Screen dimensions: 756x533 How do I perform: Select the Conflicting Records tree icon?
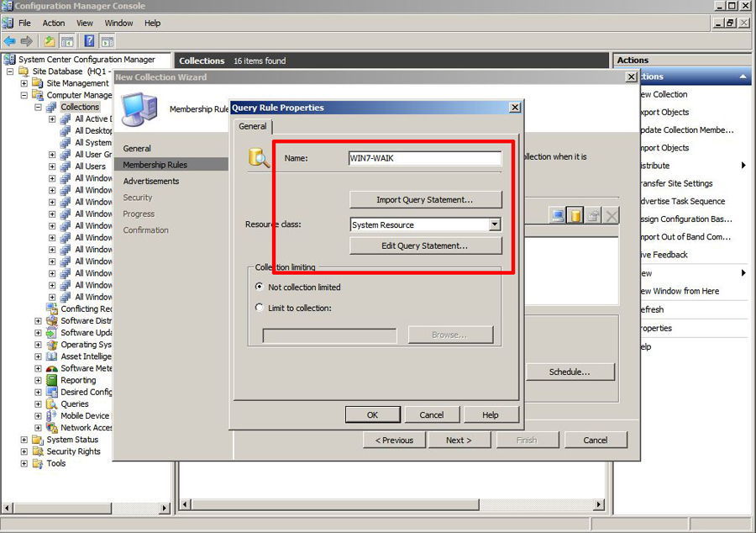coord(51,309)
